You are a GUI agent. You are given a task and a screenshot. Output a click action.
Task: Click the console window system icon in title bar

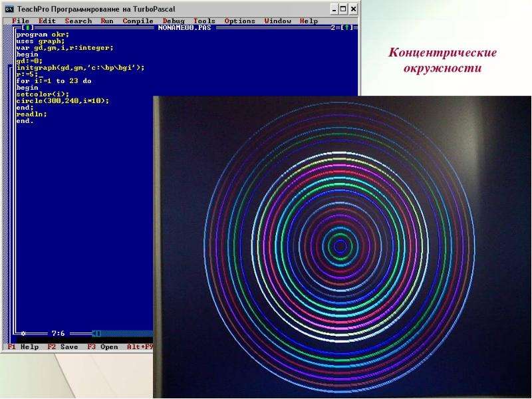click(x=9, y=9)
